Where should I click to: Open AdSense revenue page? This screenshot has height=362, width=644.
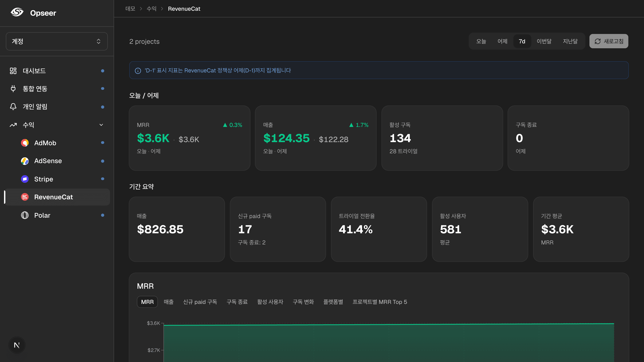click(x=57, y=161)
